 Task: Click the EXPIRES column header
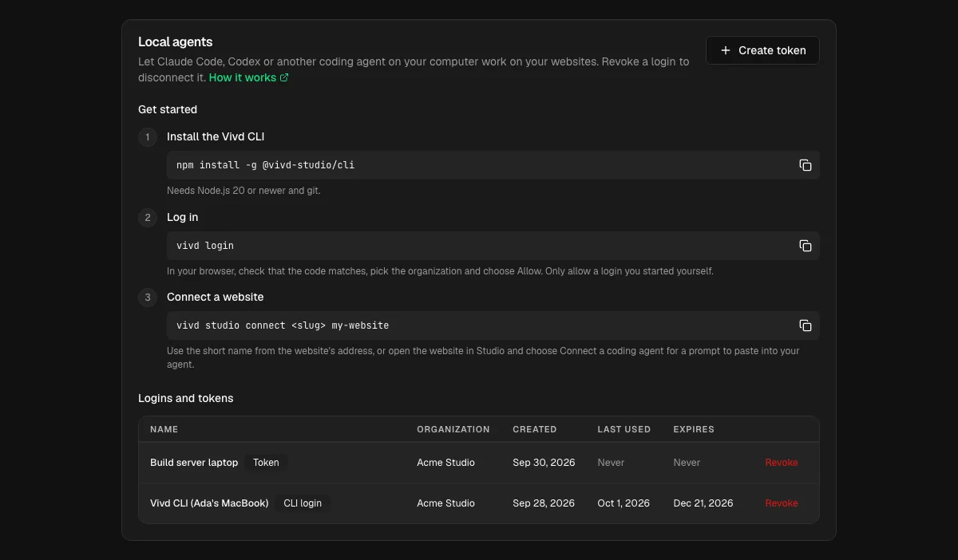click(694, 429)
